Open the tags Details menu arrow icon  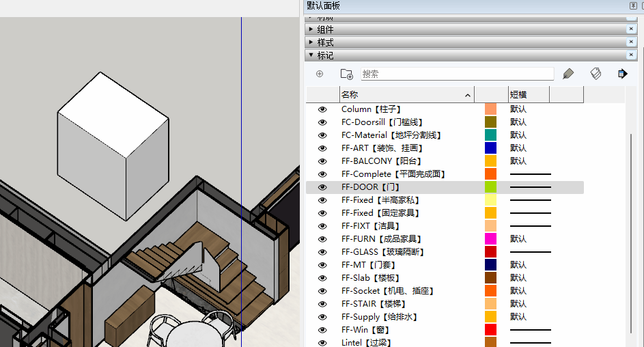click(622, 74)
